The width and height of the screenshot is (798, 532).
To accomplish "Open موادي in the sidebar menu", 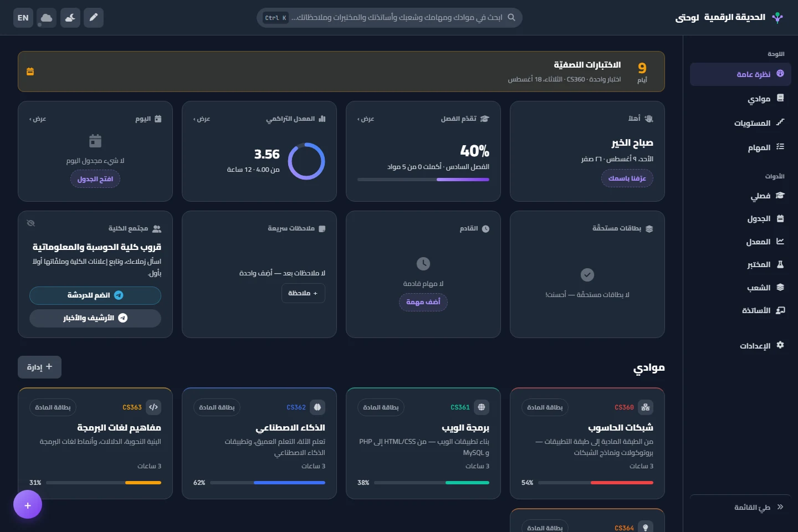I will point(740,99).
